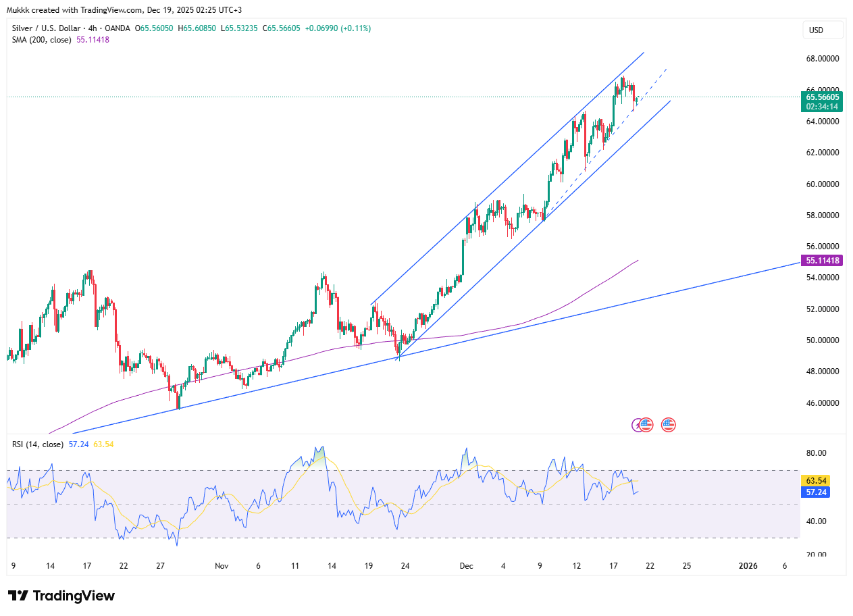Click the purple 55.11418 SMA price label
Viewport: 853px width, 616px height.
(821, 261)
